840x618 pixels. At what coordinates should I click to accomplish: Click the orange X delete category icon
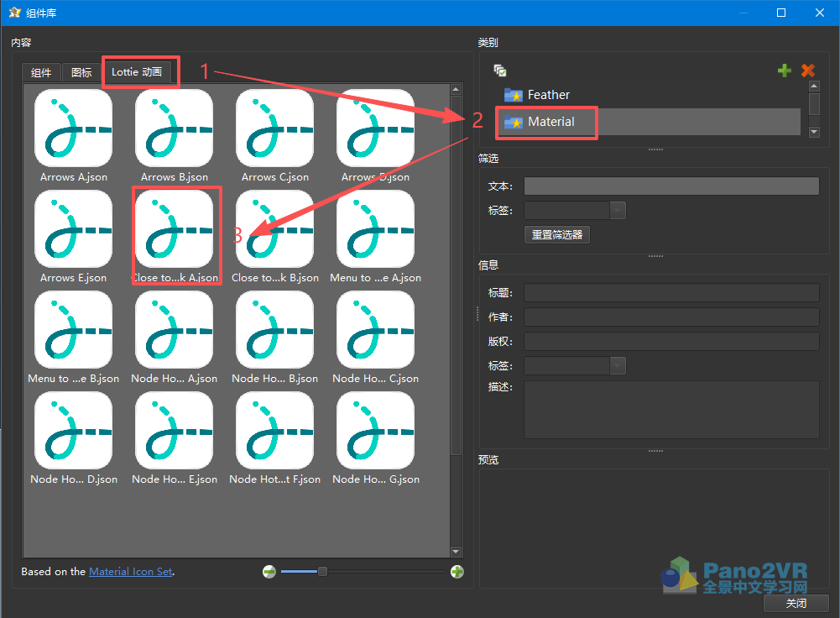808,71
